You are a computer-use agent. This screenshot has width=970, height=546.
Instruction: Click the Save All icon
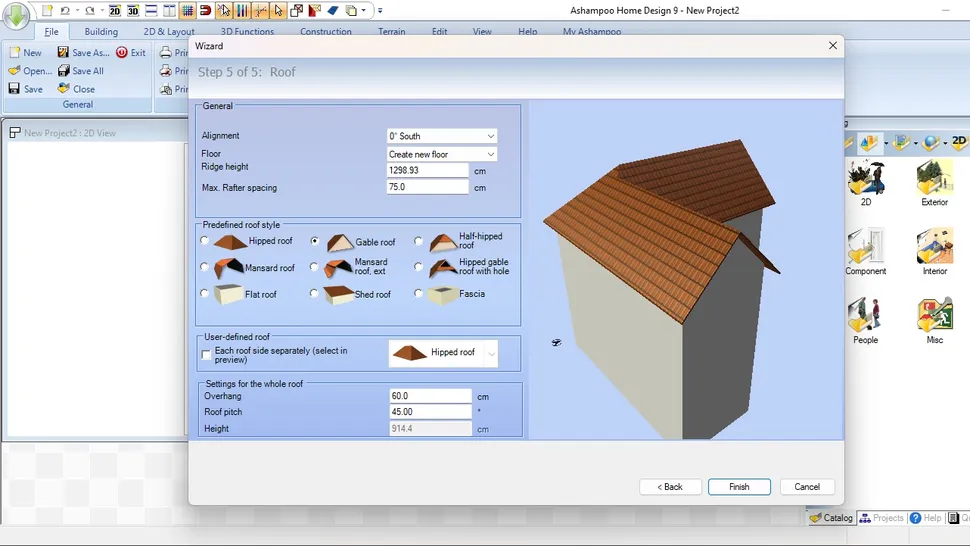point(64,71)
